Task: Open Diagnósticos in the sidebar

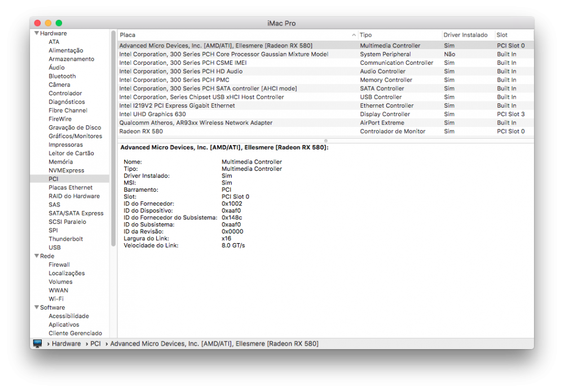Action: [x=67, y=102]
